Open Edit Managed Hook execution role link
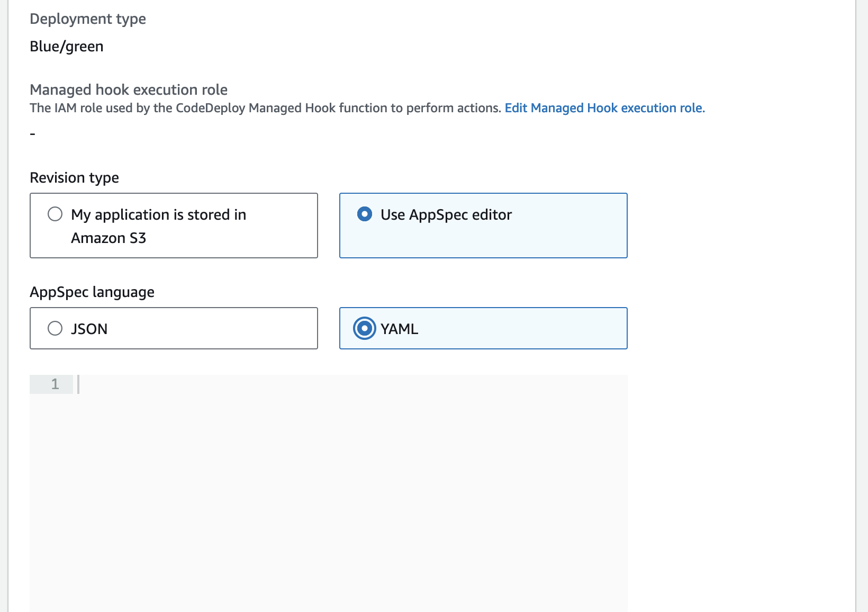This screenshot has width=868, height=612. pos(604,108)
